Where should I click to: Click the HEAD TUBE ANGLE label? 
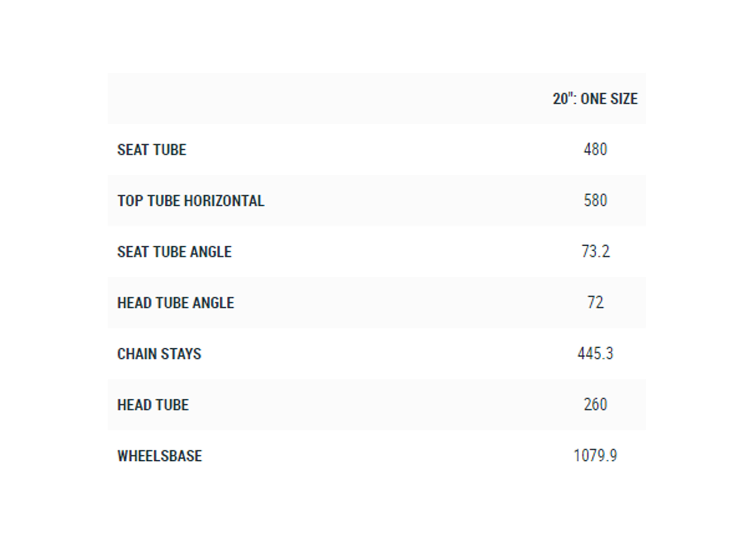pyautogui.click(x=176, y=303)
